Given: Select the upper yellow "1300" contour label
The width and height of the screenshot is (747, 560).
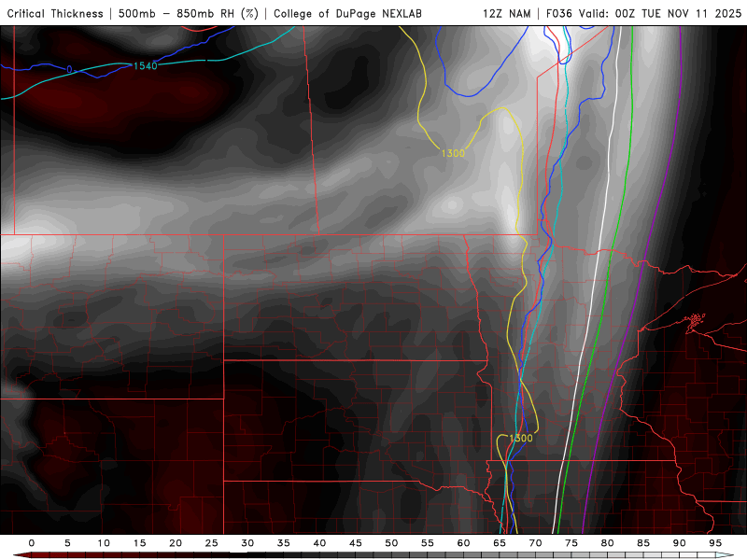Looking at the screenshot, I should pyautogui.click(x=453, y=153).
